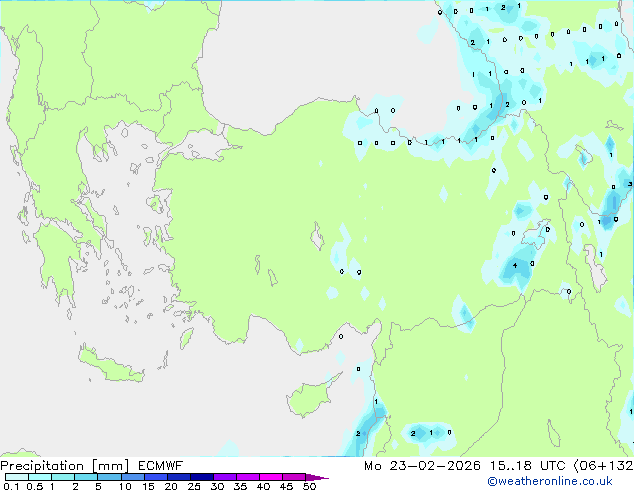The image size is (634, 490).
Task: Click the 25–30 mm dark blue swatch
Action: 201,477
